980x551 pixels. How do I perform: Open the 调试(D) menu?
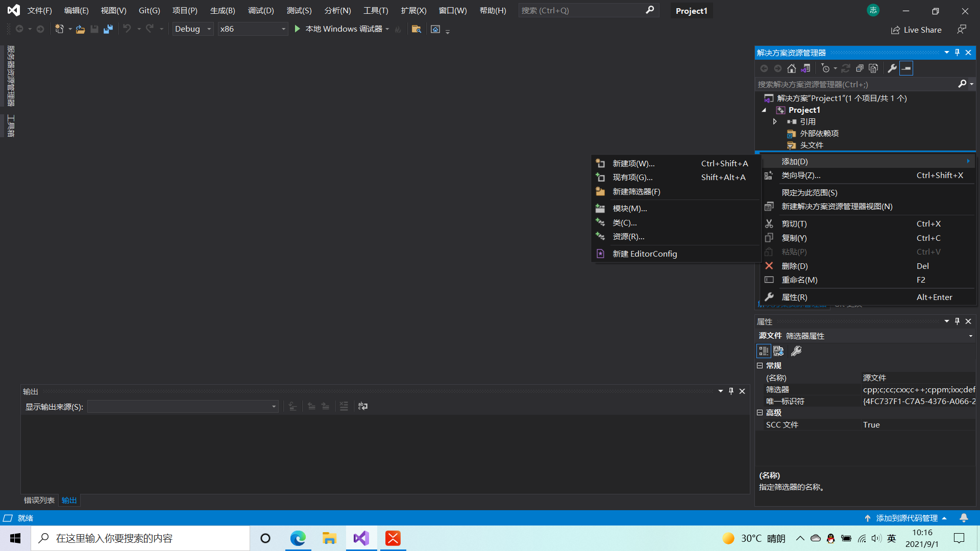pyautogui.click(x=260, y=10)
